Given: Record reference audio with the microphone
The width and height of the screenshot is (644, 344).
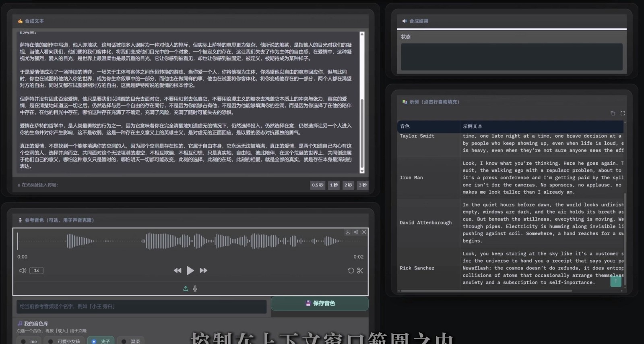Looking at the screenshot, I should [x=195, y=288].
